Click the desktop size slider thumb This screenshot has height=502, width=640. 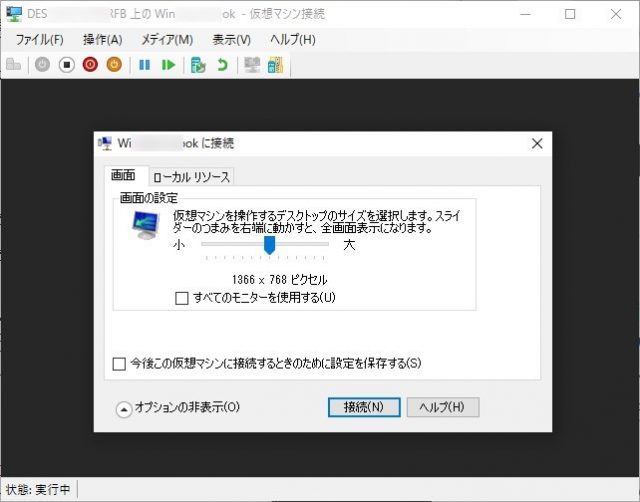coord(269,245)
